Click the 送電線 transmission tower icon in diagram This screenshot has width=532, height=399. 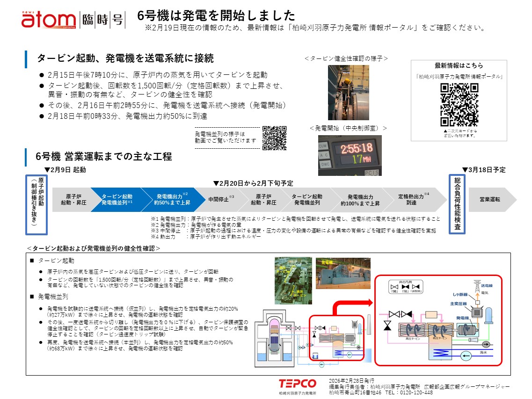click(477, 285)
